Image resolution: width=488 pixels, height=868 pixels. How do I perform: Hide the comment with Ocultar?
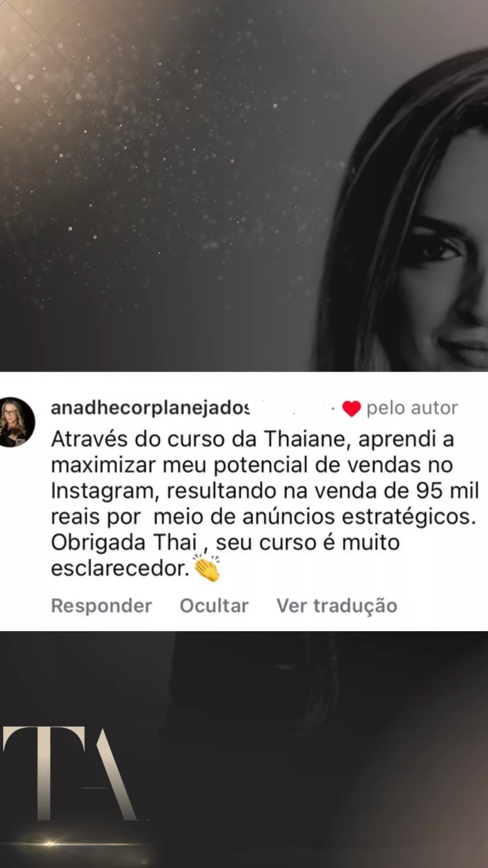(214, 606)
